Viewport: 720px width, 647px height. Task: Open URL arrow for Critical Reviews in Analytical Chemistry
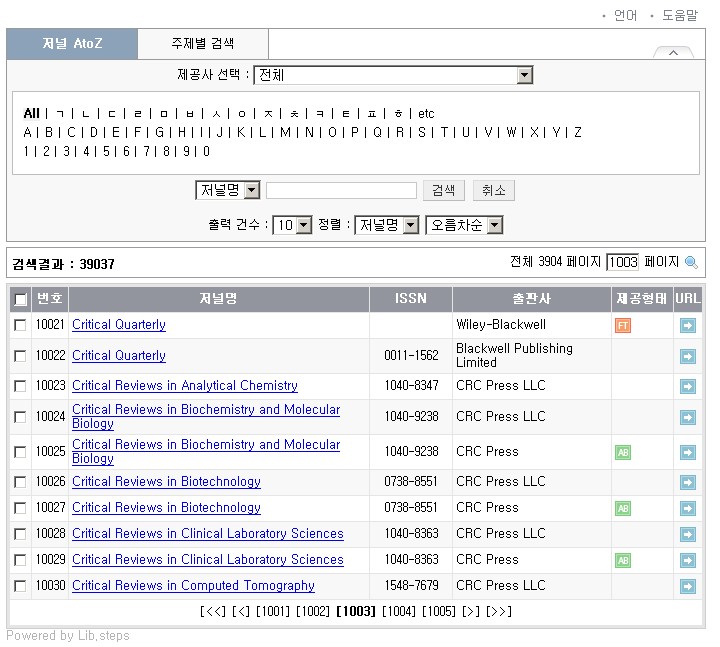pyautogui.click(x=687, y=386)
